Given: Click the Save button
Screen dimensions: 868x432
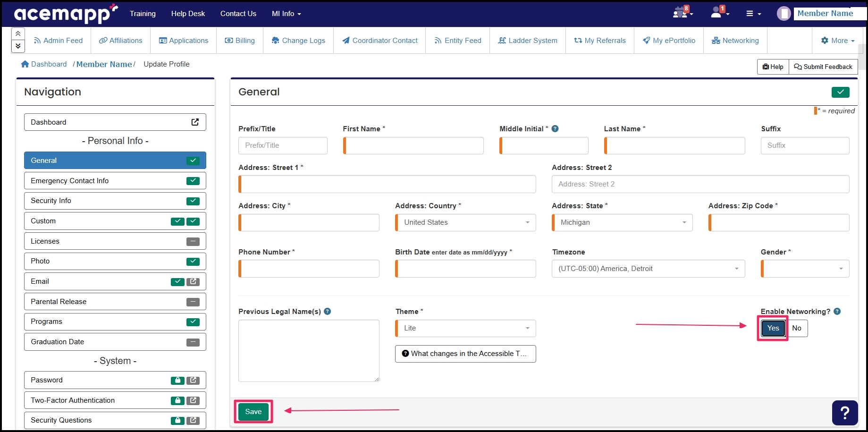Looking at the screenshot, I should 253,411.
